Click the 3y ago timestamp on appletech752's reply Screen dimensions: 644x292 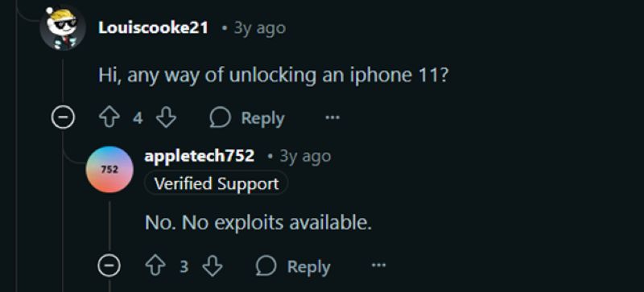coord(305,157)
